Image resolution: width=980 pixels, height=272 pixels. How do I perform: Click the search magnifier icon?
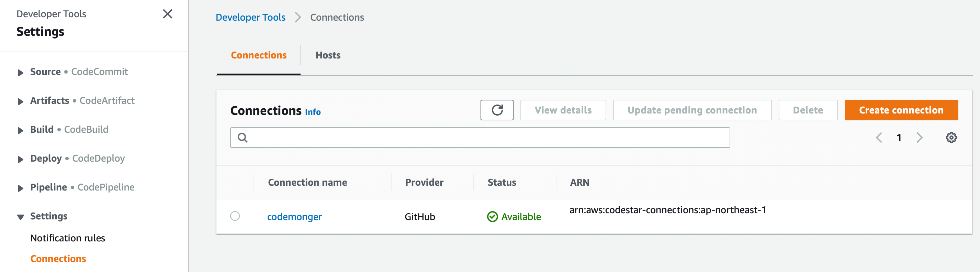[x=243, y=137]
